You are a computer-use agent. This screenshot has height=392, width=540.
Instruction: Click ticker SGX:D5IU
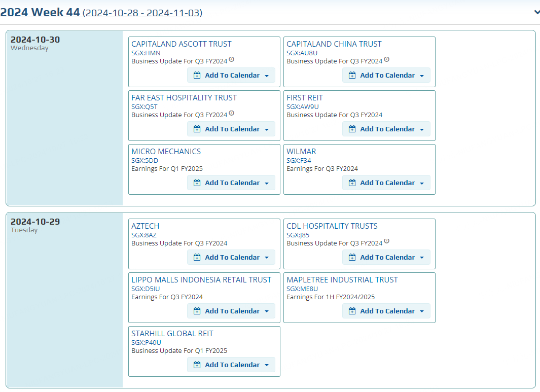point(146,289)
